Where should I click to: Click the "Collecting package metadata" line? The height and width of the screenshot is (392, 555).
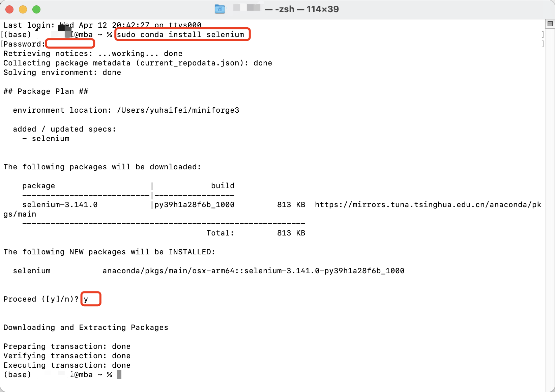click(138, 63)
